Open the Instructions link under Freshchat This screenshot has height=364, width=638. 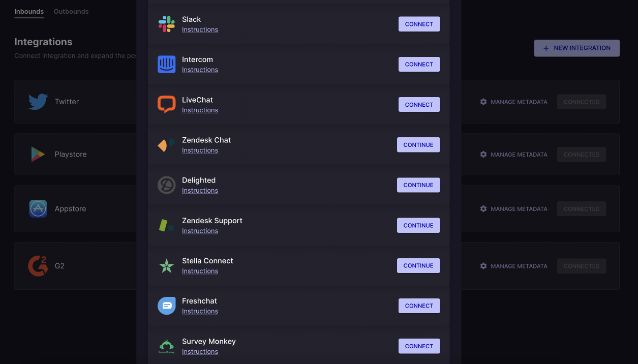(x=200, y=311)
